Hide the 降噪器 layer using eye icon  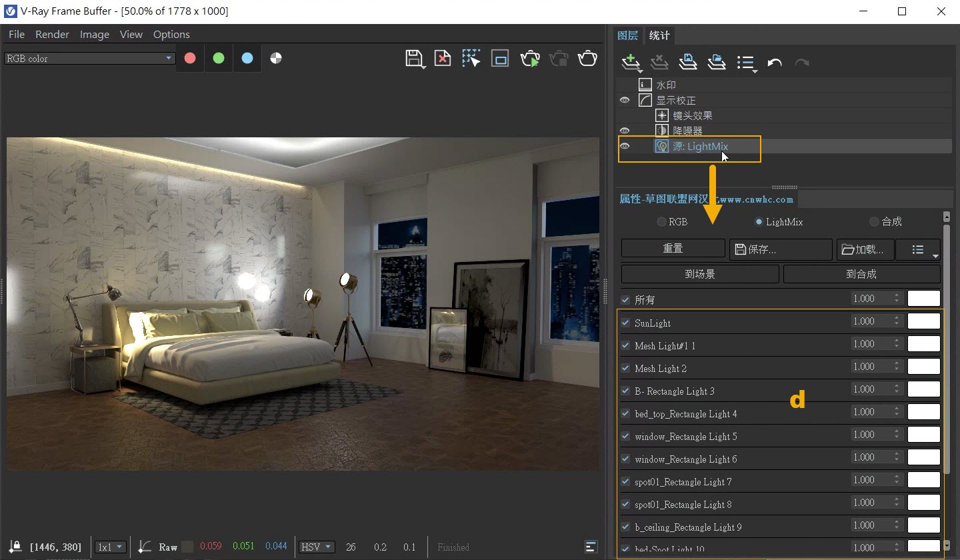tap(625, 131)
